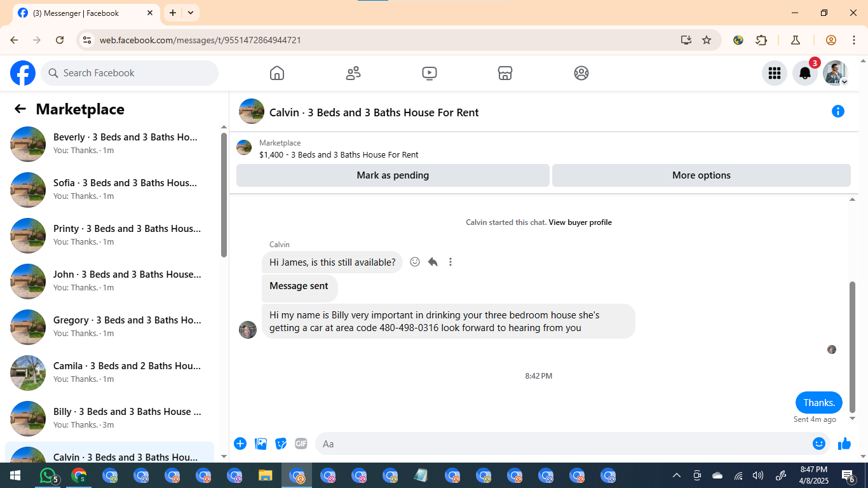
Task: Click the chat messages scrollbar
Action: [x=853, y=346]
